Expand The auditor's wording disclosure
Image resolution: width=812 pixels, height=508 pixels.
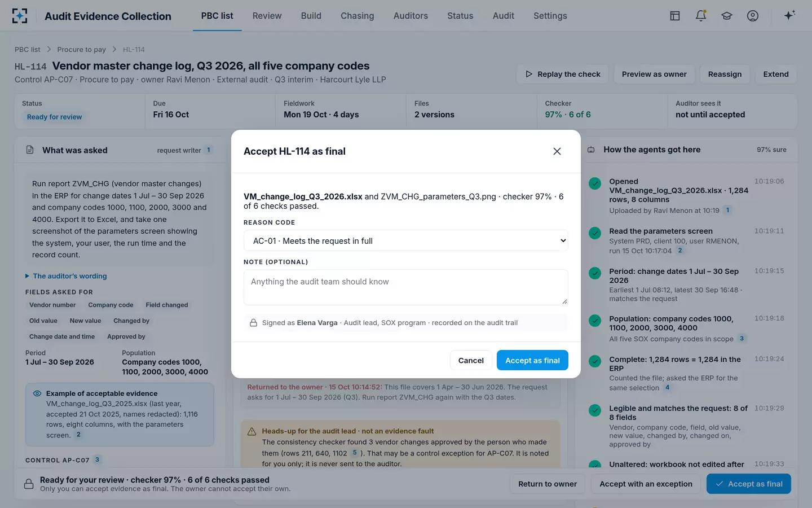pyautogui.click(x=66, y=276)
